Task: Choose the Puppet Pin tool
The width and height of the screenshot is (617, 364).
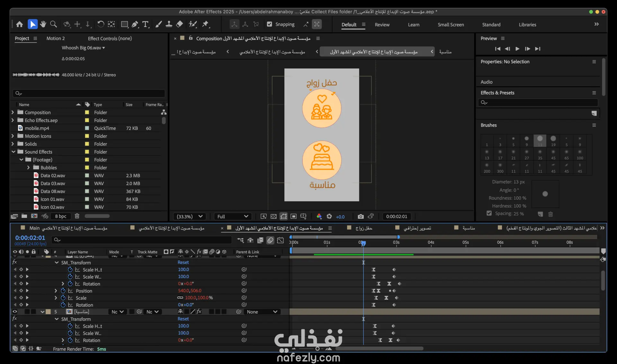Action: [206, 24]
